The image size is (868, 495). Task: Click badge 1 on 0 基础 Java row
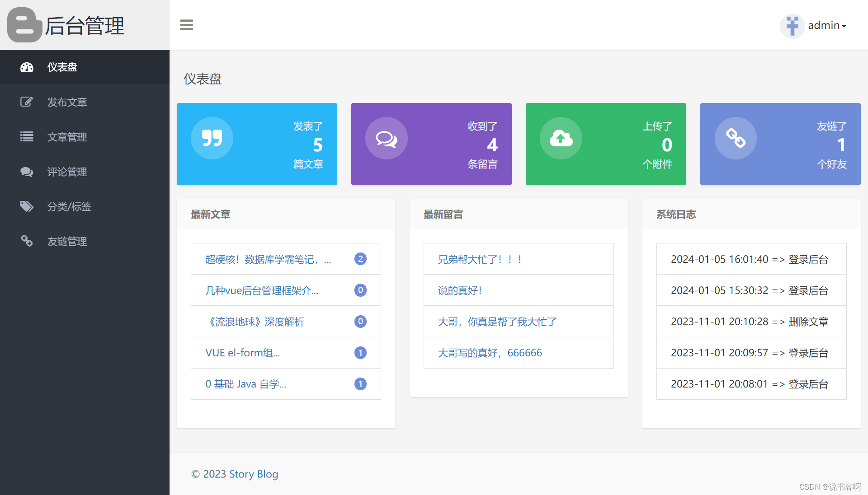click(x=360, y=384)
